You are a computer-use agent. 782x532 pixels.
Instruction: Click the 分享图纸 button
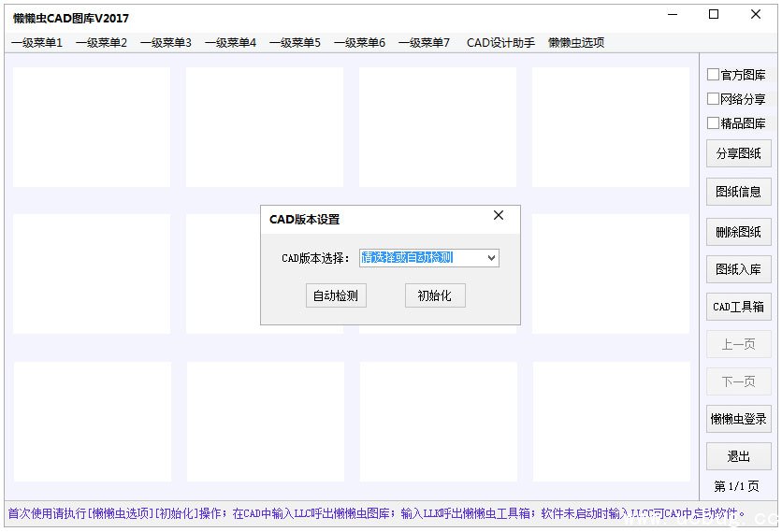tap(738, 153)
